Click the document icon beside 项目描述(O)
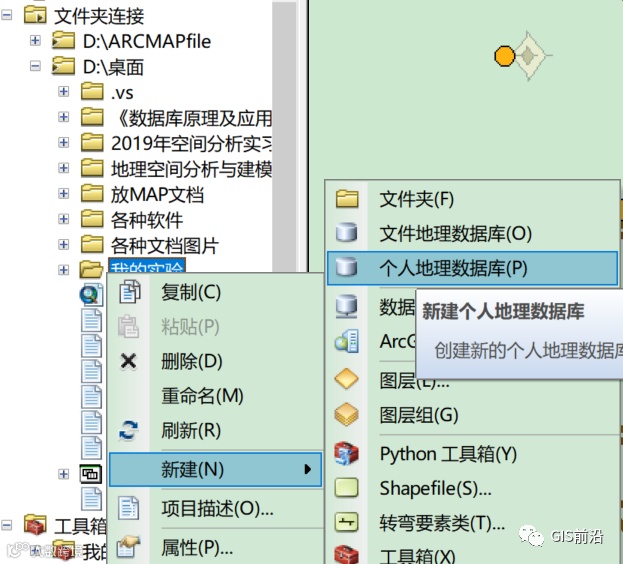Image resolution: width=623 pixels, height=564 pixels. 129,508
